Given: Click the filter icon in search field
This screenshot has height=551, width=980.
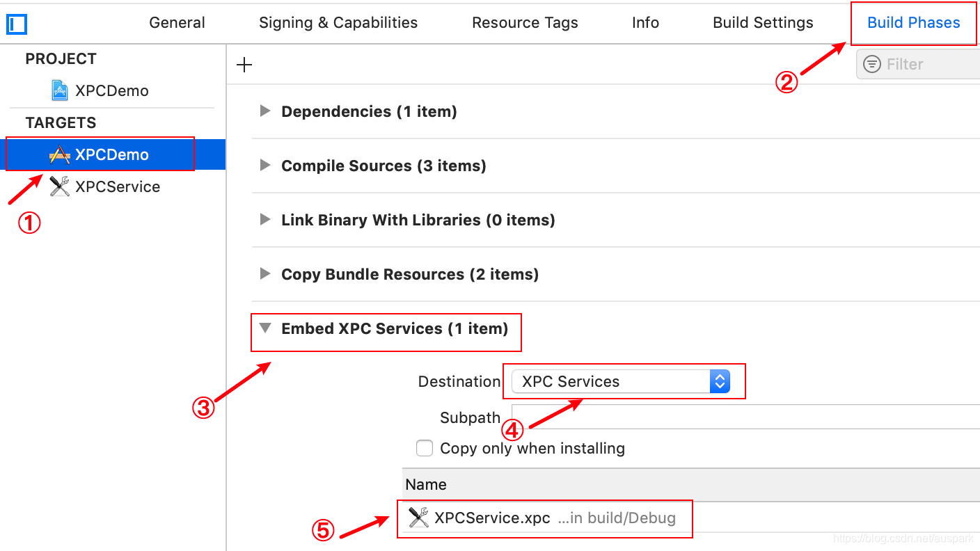Looking at the screenshot, I should (x=871, y=64).
